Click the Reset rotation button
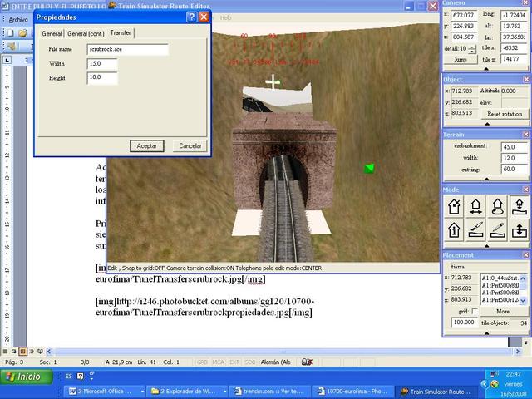 click(x=505, y=113)
